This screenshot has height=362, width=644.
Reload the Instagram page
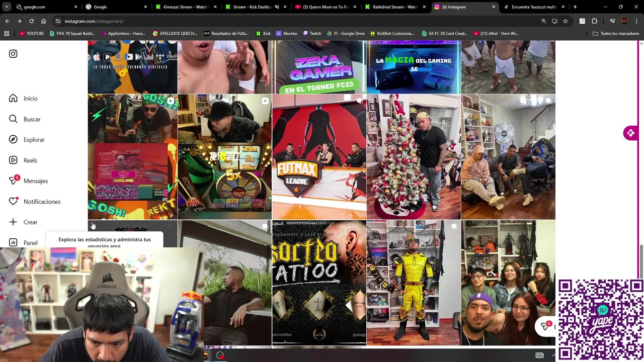(x=31, y=21)
